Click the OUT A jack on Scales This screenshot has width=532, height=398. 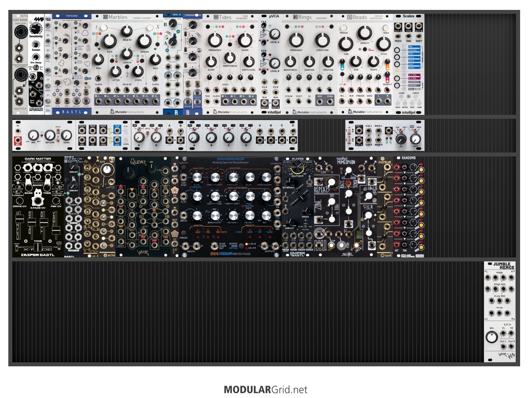click(398, 27)
